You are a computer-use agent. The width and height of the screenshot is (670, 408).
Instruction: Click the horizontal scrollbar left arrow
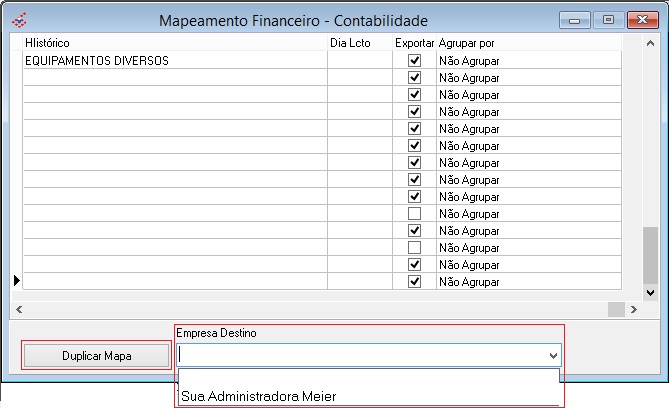pos(19,309)
